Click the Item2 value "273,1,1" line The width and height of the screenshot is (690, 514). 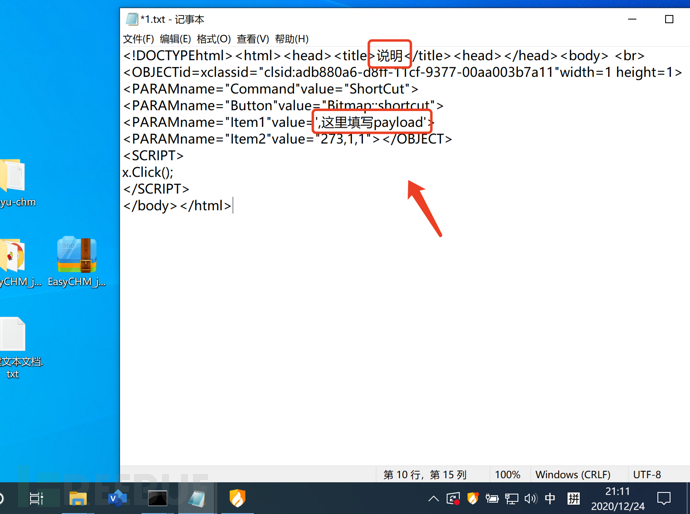(x=287, y=139)
